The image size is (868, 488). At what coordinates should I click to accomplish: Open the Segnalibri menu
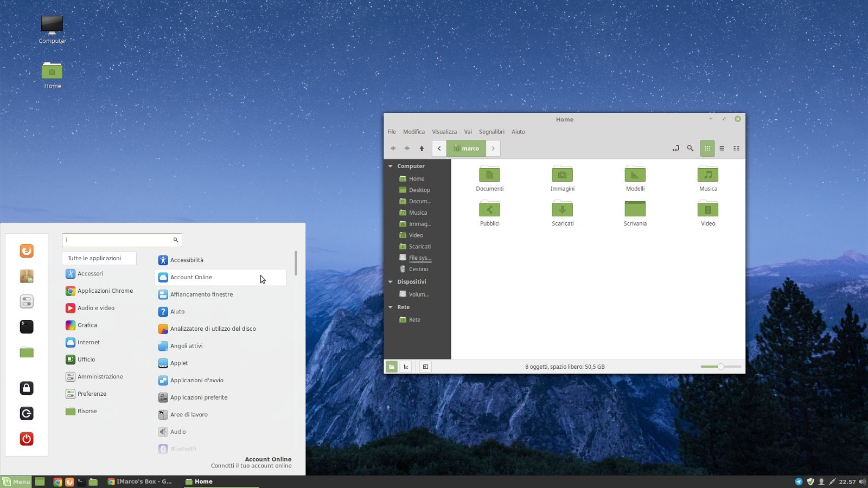click(x=492, y=132)
